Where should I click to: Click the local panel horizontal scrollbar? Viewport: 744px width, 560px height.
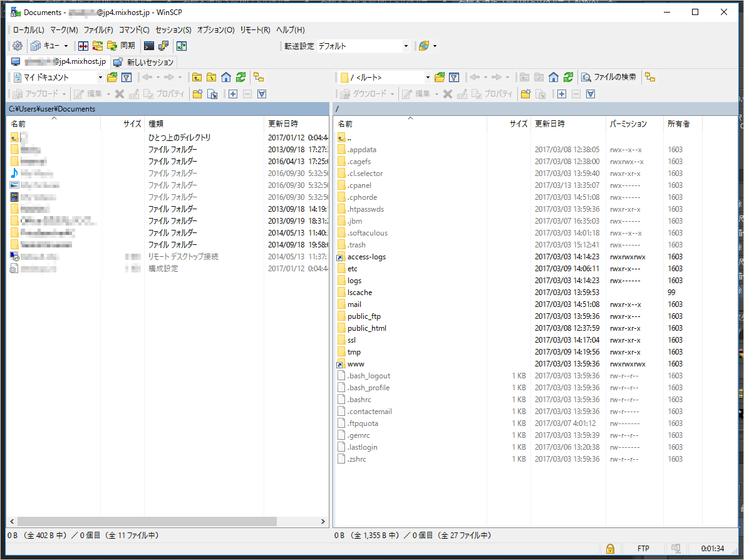147,522
